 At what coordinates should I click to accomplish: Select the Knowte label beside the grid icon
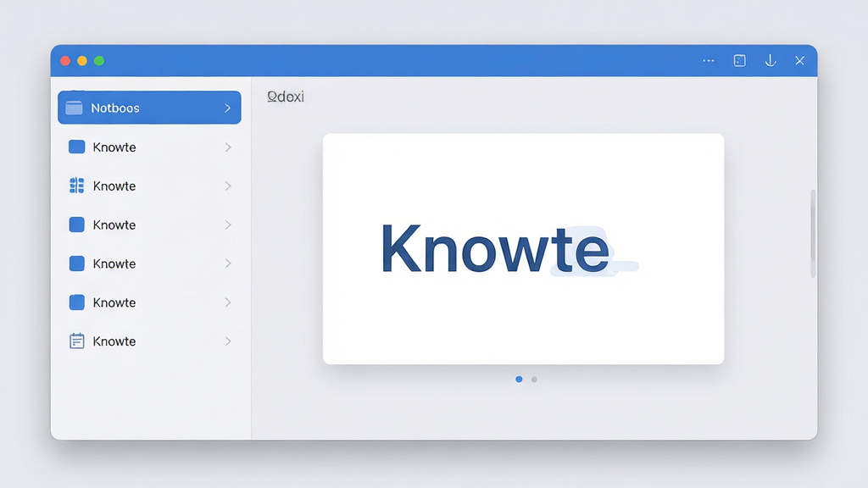tap(114, 186)
